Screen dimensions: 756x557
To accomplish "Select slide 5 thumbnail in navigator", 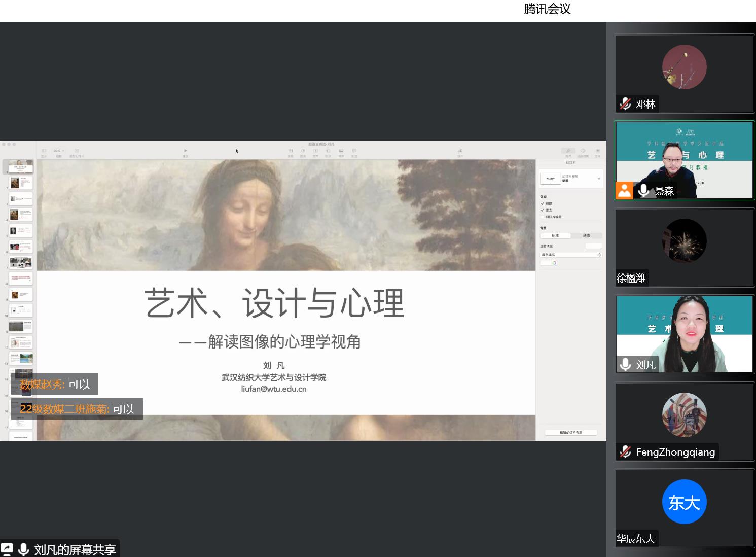I will click(x=21, y=230).
